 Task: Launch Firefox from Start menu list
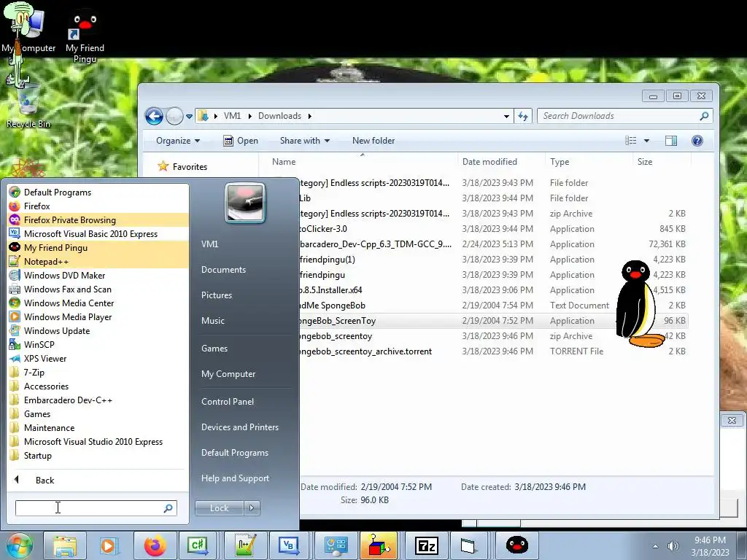pos(98,206)
